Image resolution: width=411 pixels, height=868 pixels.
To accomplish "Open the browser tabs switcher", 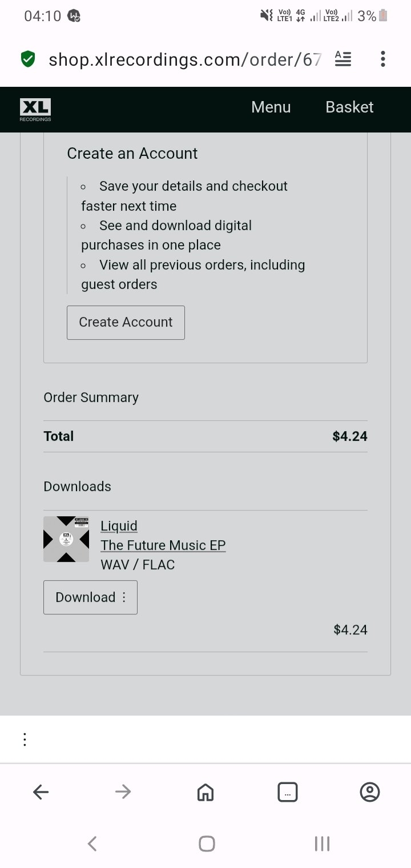I will [x=287, y=792].
